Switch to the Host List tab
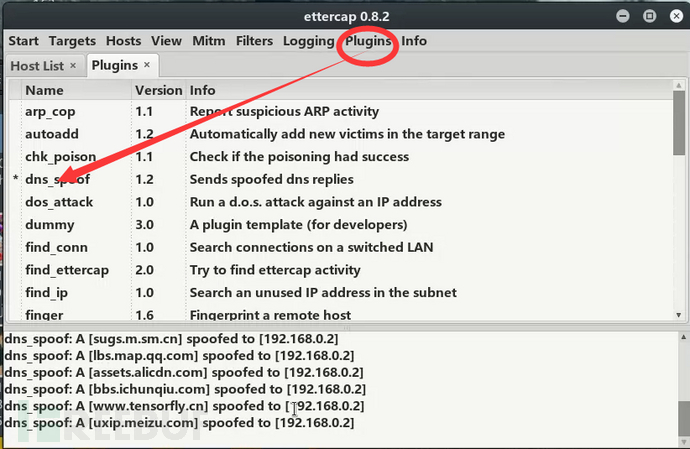Screen dimensions: 690x449 tap(37, 66)
